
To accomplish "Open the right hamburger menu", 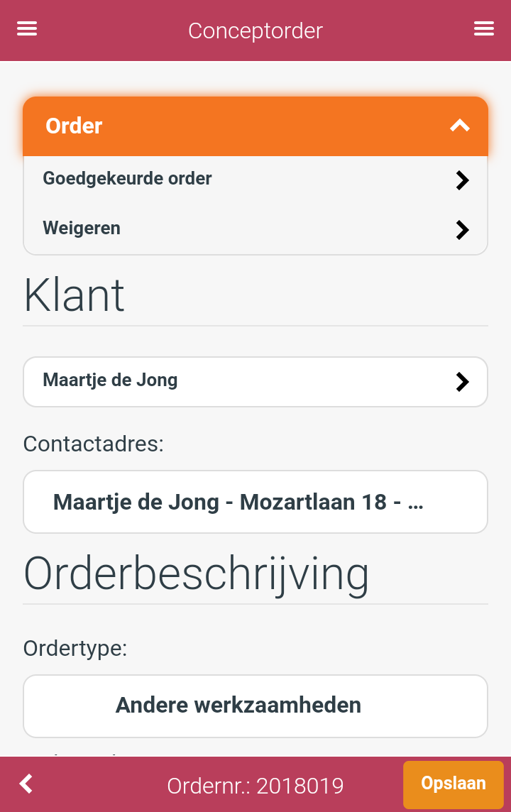I will [x=484, y=28].
